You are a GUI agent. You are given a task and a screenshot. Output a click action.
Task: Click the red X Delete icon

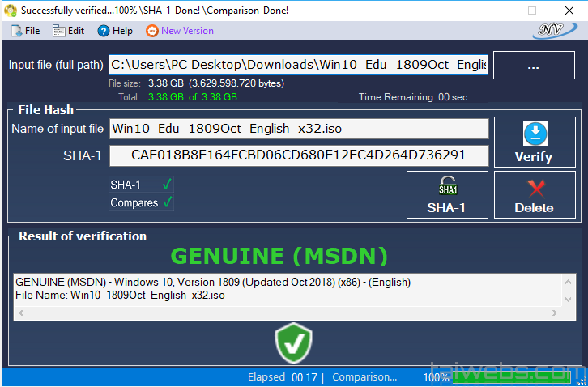pyautogui.click(x=535, y=188)
